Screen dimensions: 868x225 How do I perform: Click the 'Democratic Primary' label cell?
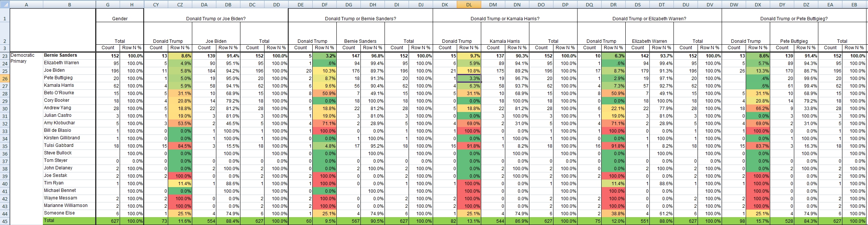point(23,58)
